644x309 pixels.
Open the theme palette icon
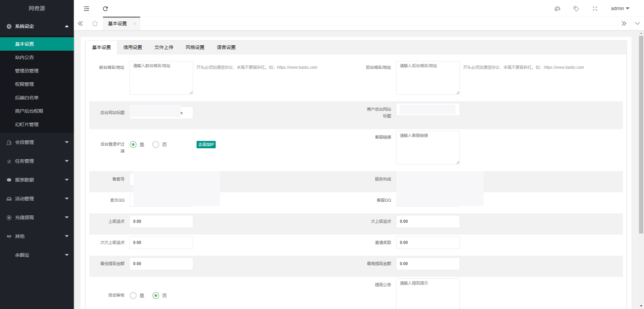coord(557,9)
